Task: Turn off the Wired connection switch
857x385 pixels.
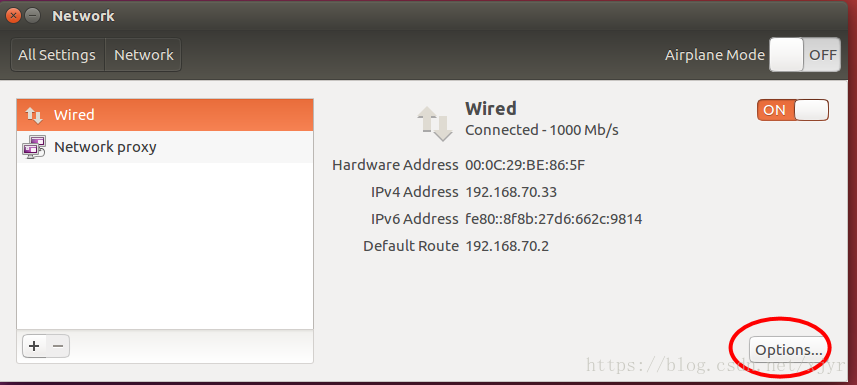Action: tap(793, 110)
